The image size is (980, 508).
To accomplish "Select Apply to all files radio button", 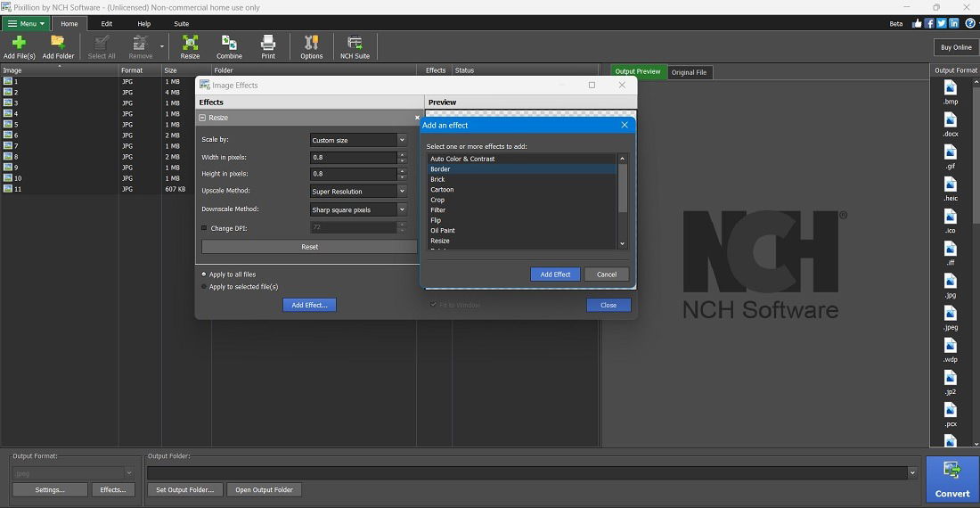I will click(x=204, y=274).
